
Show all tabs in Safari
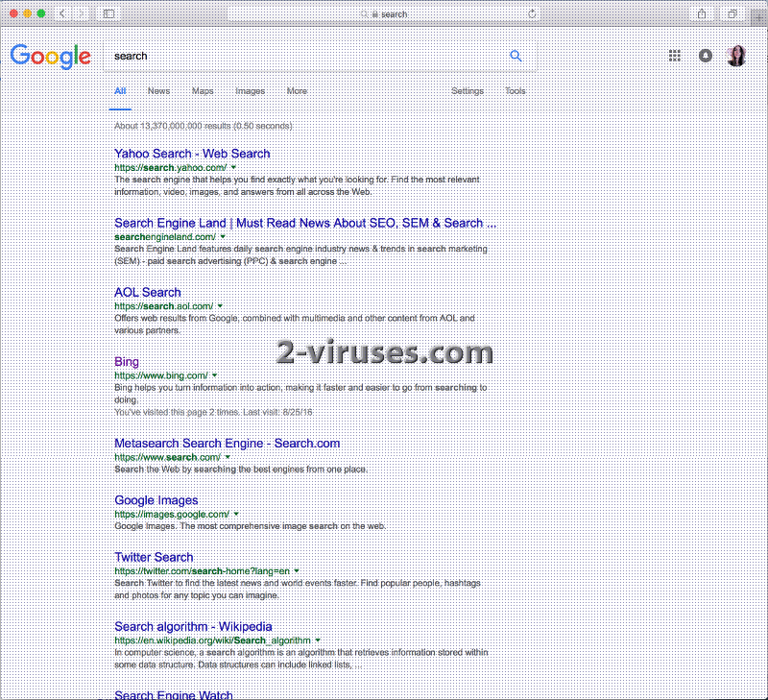(732, 13)
